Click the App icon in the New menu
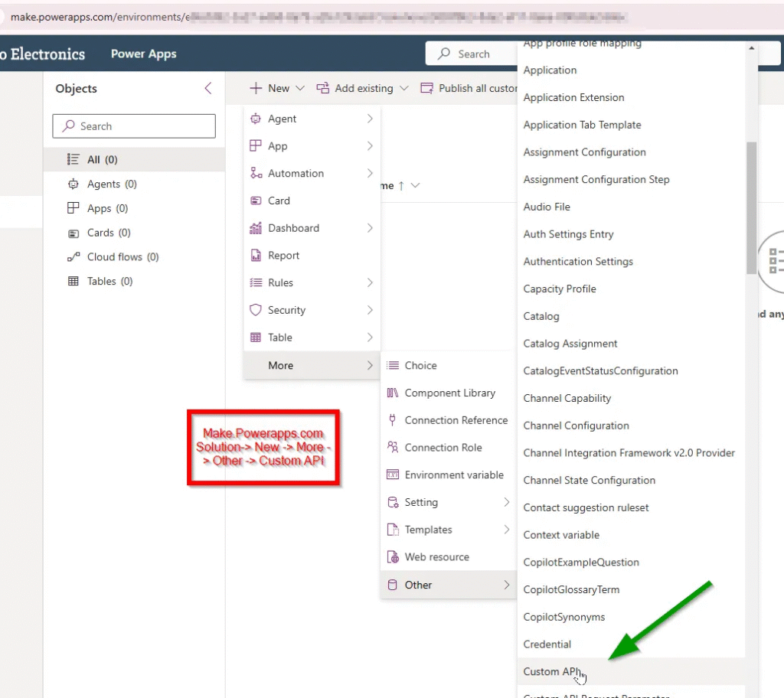This screenshot has height=698, width=784. pyautogui.click(x=256, y=146)
